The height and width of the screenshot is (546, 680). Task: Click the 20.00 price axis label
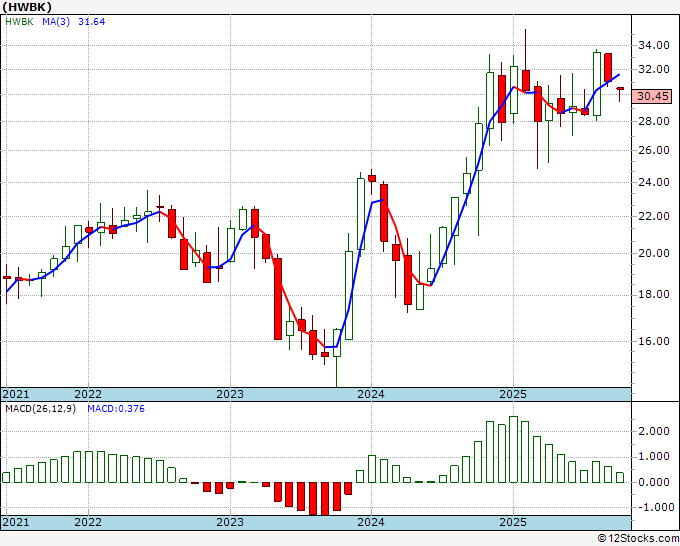[653, 253]
